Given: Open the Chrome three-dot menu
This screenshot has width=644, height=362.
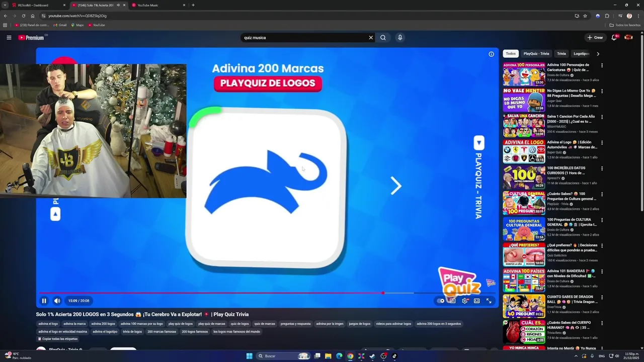Looking at the screenshot, I should click(638, 16).
